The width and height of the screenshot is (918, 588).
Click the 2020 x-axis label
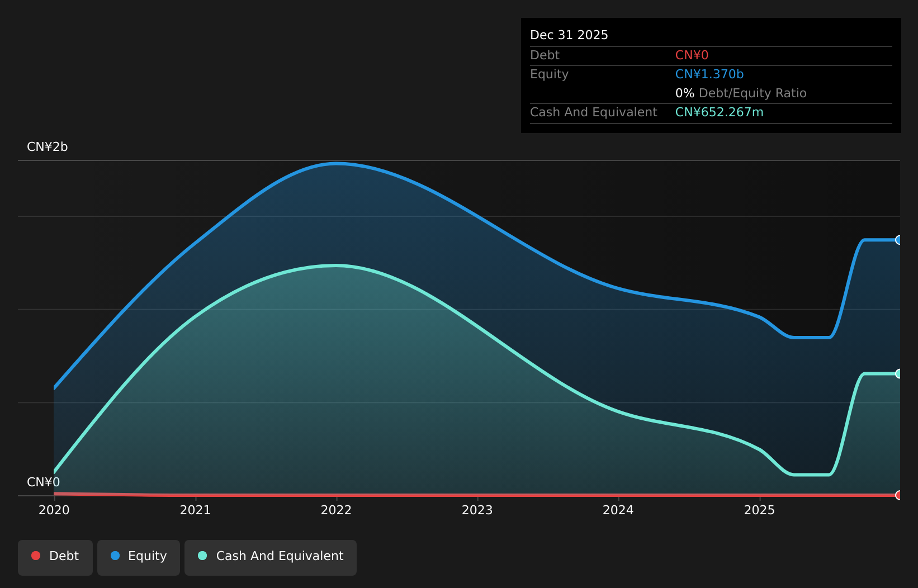coord(54,510)
